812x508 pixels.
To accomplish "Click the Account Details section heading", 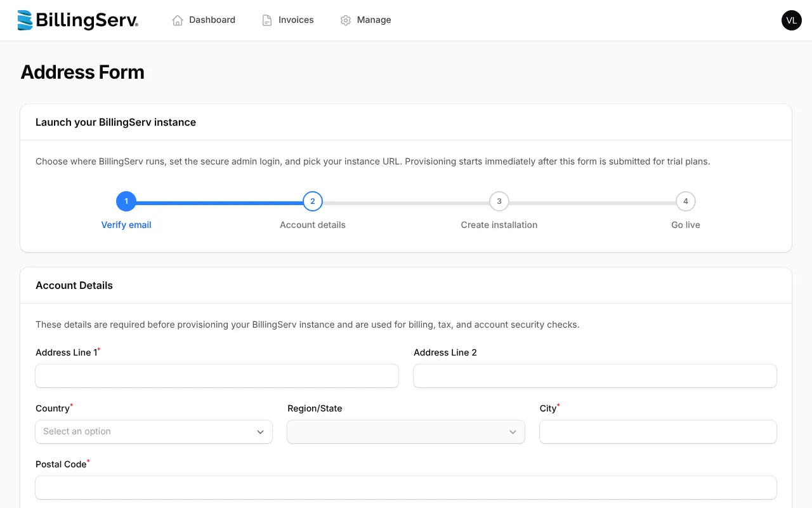I will tap(74, 286).
